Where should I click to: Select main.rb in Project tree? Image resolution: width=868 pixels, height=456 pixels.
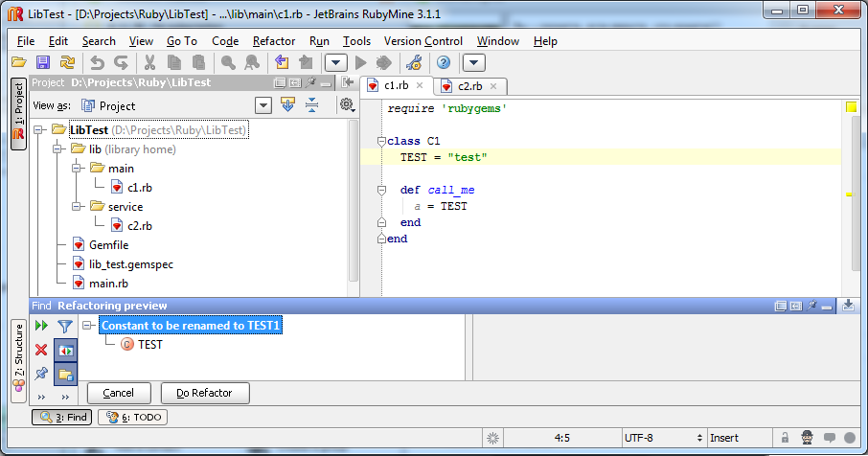pyautogui.click(x=108, y=284)
